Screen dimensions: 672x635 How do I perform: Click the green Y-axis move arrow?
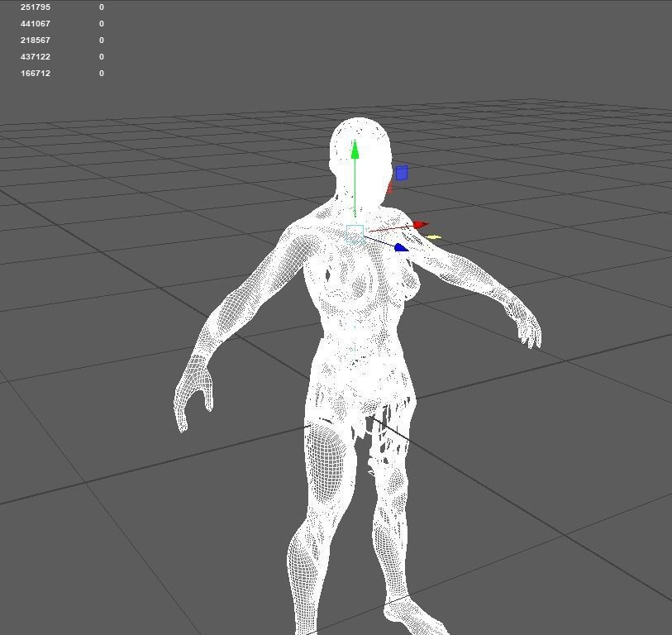click(x=355, y=150)
